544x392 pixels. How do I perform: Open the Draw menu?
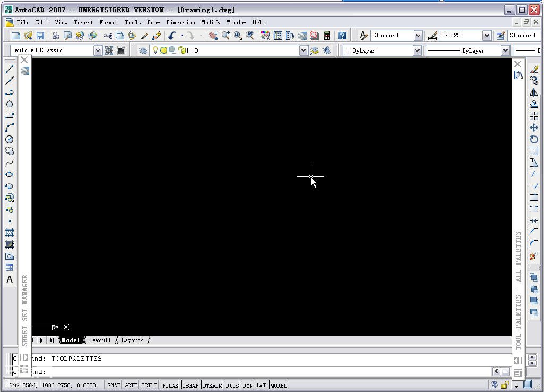pyautogui.click(x=154, y=22)
